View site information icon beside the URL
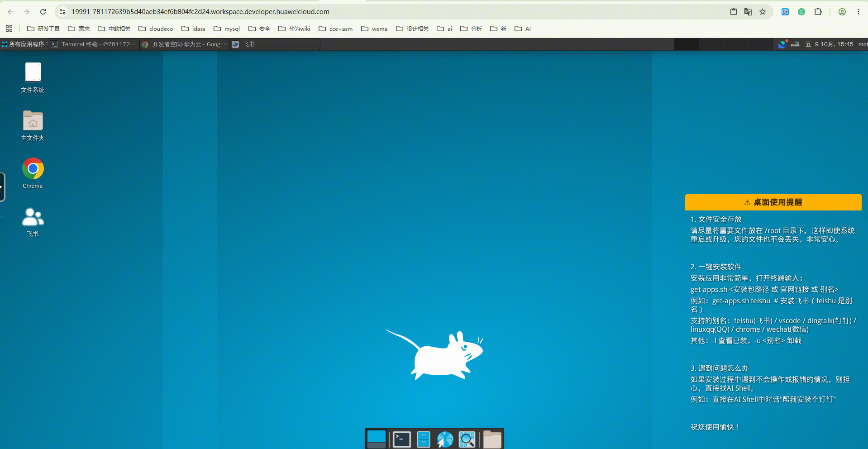 tap(62, 12)
